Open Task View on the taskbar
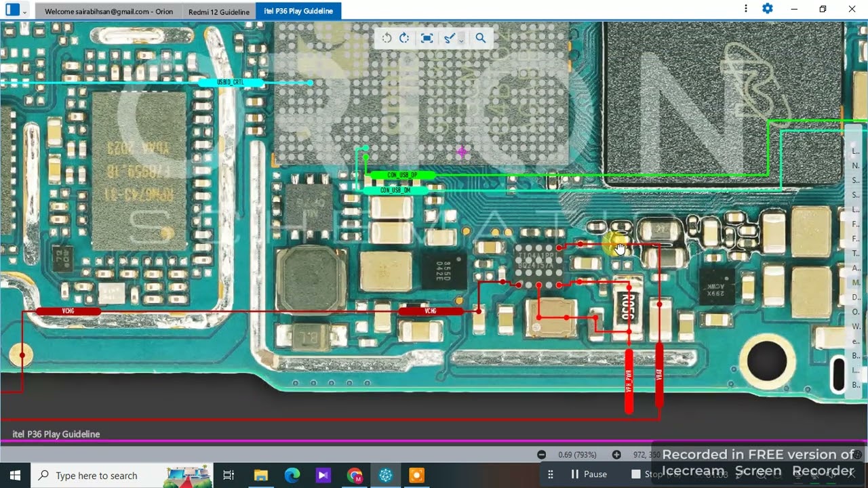The image size is (868, 488). [x=229, y=475]
